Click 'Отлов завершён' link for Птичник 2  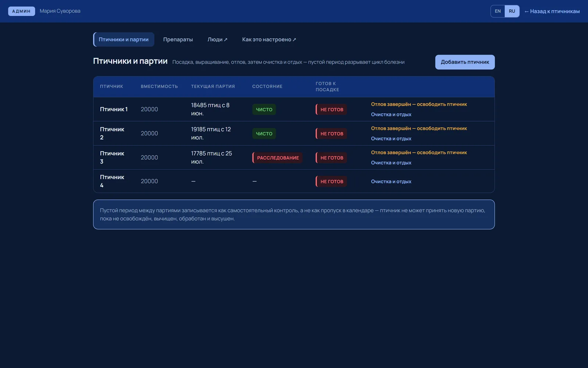[x=419, y=128]
